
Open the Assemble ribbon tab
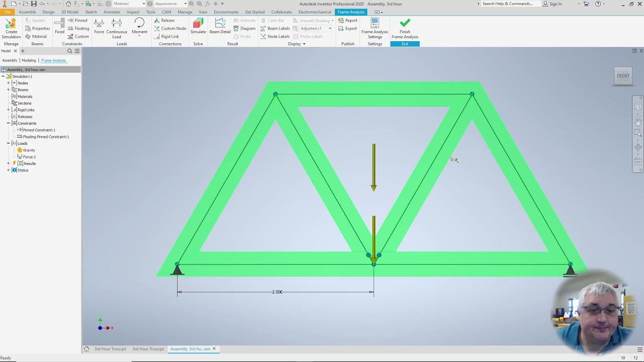coord(27,12)
